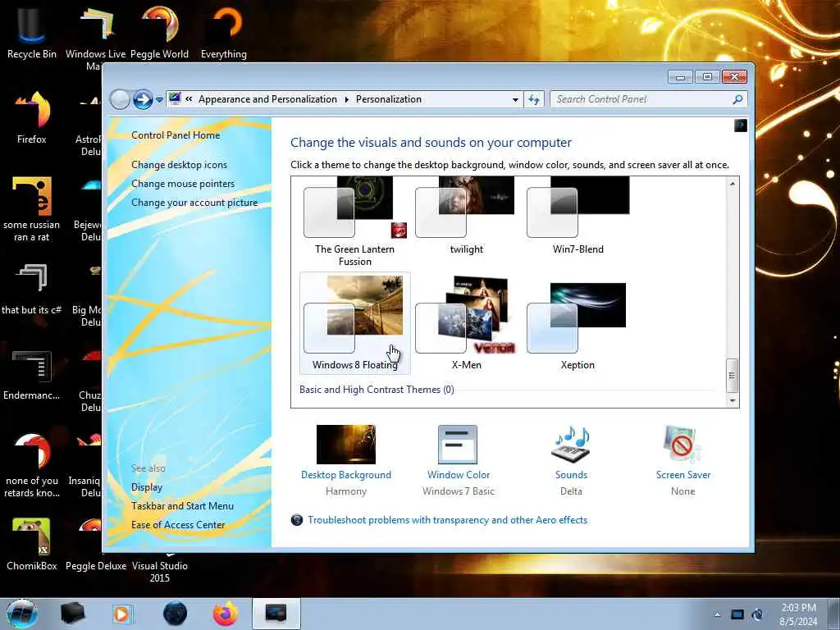Click Troubleshoot problems with transparency link
Screen dimensions: 840x630
(447, 519)
